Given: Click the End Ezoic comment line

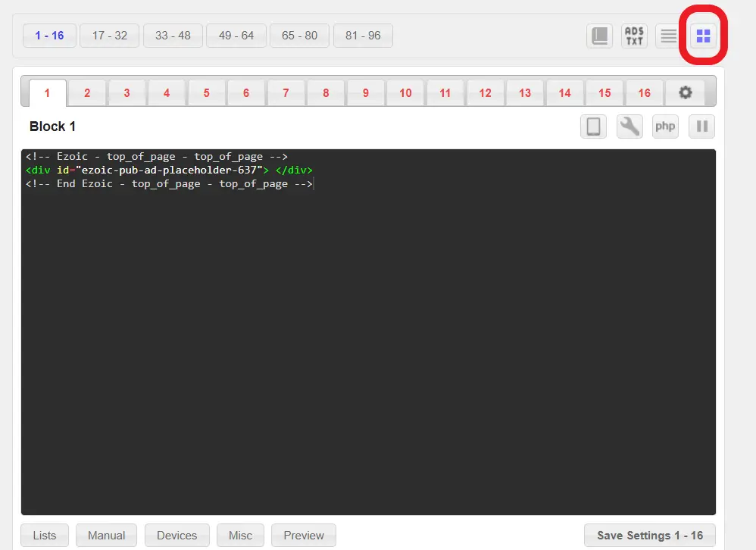Looking at the screenshot, I should click(x=169, y=183).
